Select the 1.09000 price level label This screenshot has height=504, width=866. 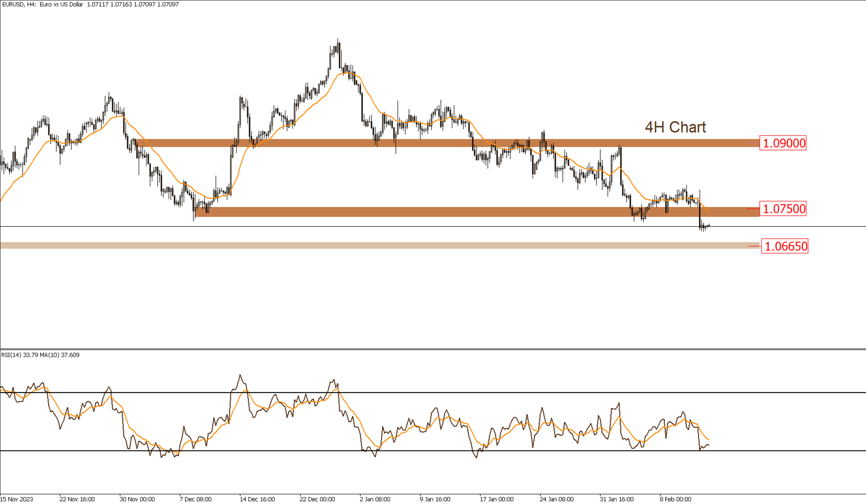pos(783,143)
